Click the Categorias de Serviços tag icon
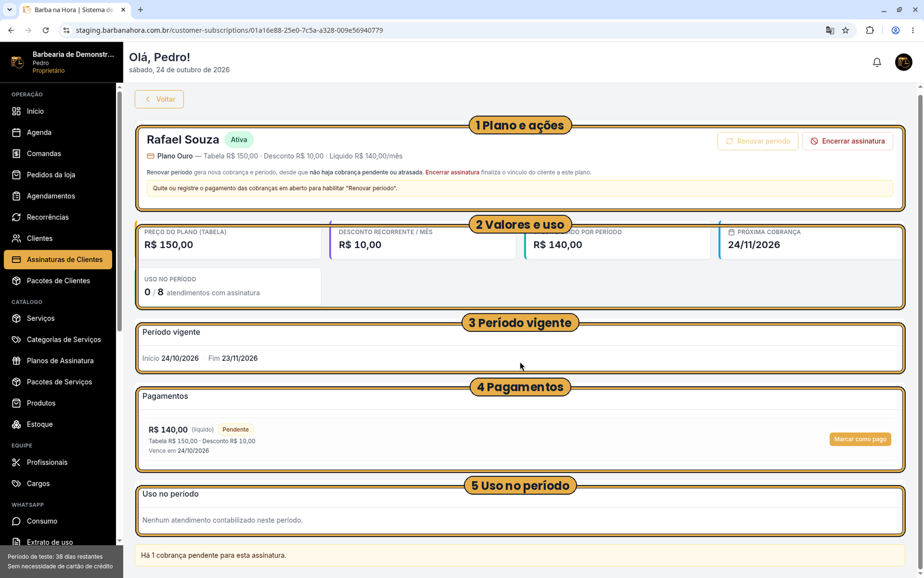The height and width of the screenshot is (578, 924). pyautogui.click(x=16, y=339)
